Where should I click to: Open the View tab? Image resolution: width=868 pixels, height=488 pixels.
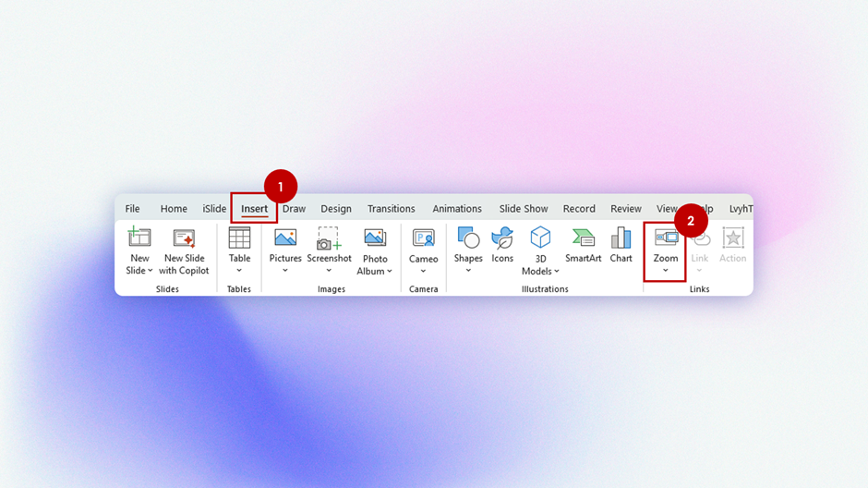point(666,209)
